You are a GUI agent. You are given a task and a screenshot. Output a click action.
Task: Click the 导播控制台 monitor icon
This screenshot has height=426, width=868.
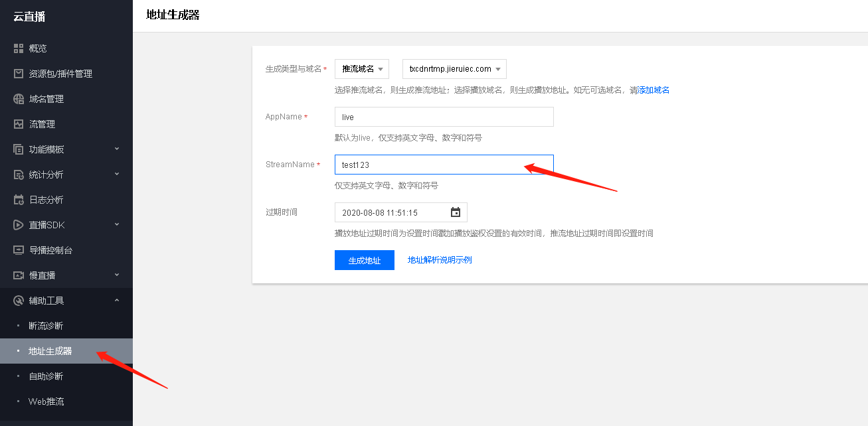[19, 250]
